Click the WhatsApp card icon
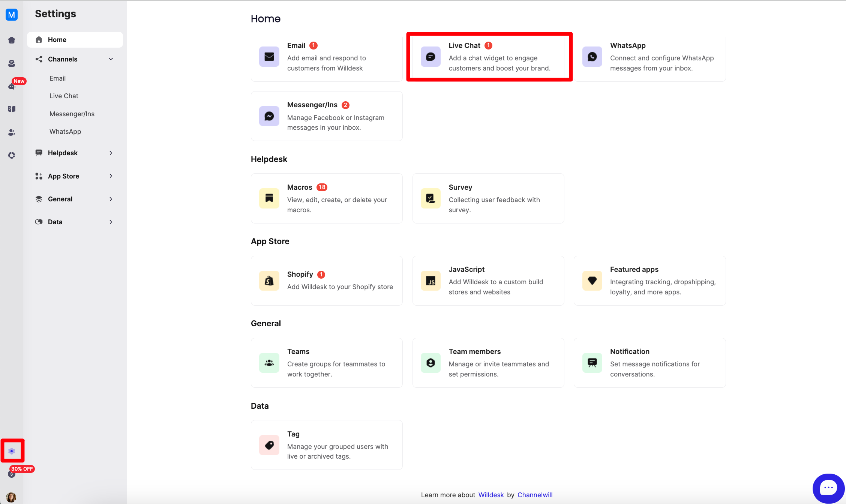 [592, 57]
